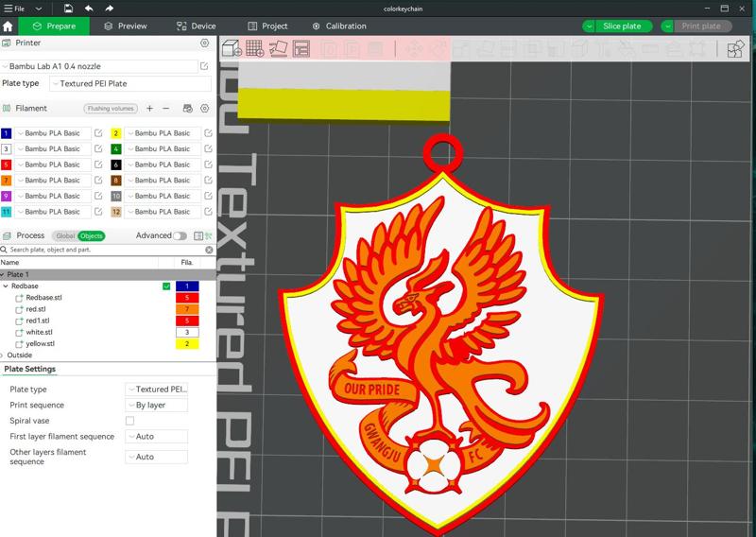Viewport: 756px width, 537px height.
Task: Open the filament 3 type dropdown
Action: 52,149
